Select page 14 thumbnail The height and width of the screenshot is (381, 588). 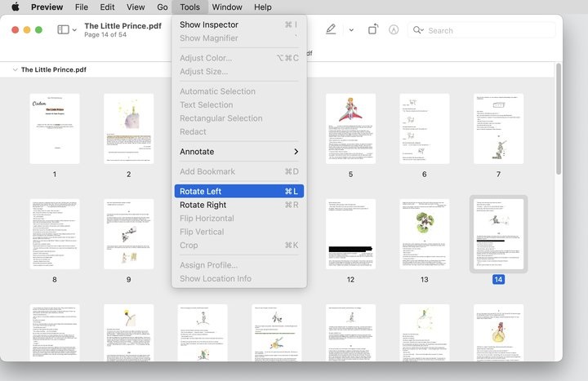click(498, 234)
